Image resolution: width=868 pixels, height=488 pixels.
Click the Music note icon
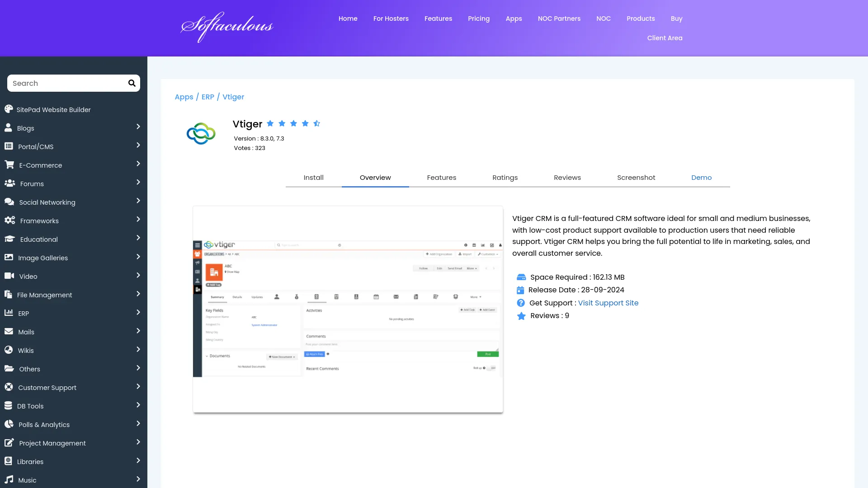(9, 479)
